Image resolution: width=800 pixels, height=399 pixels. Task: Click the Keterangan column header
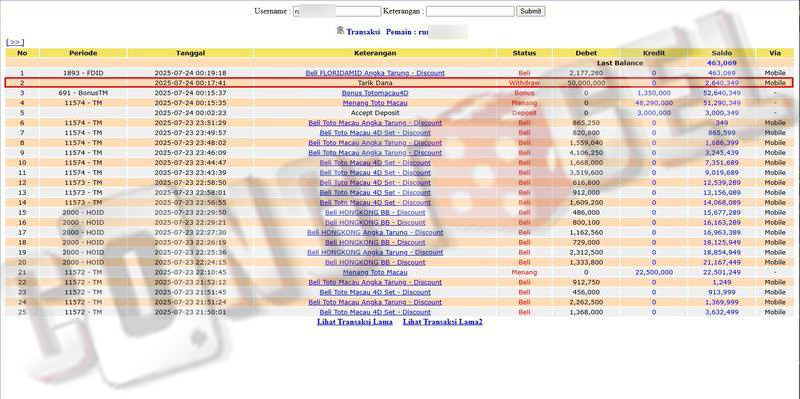click(375, 53)
